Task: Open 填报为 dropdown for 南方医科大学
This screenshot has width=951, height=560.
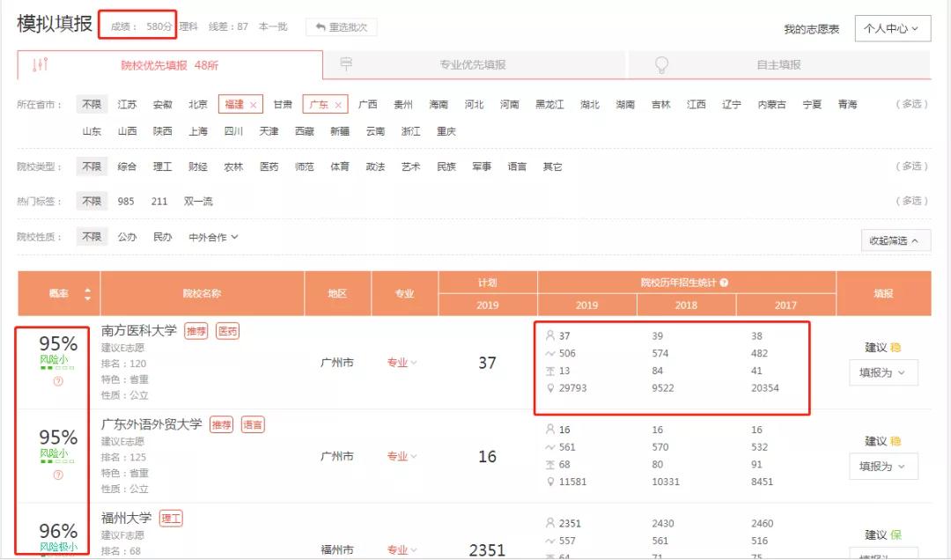Action: click(883, 372)
